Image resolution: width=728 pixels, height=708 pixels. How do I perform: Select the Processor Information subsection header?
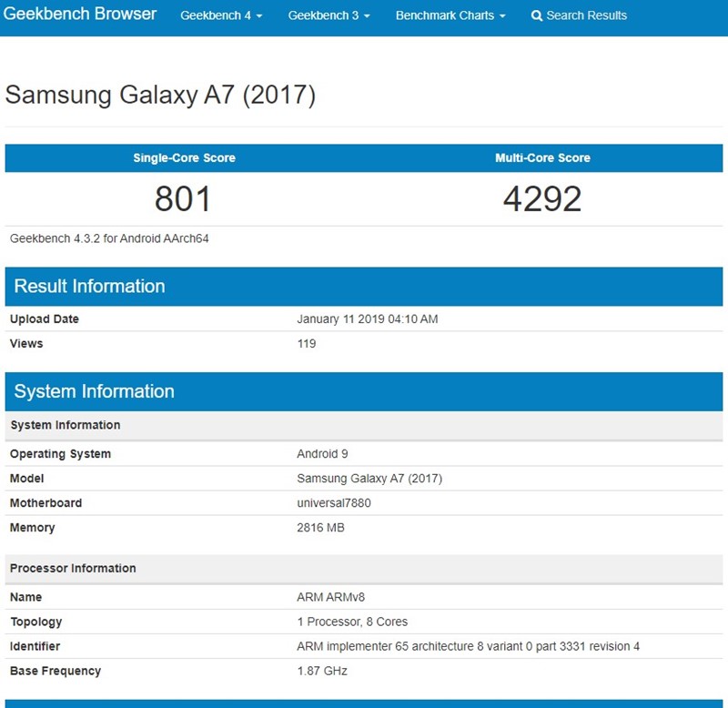(73, 568)
